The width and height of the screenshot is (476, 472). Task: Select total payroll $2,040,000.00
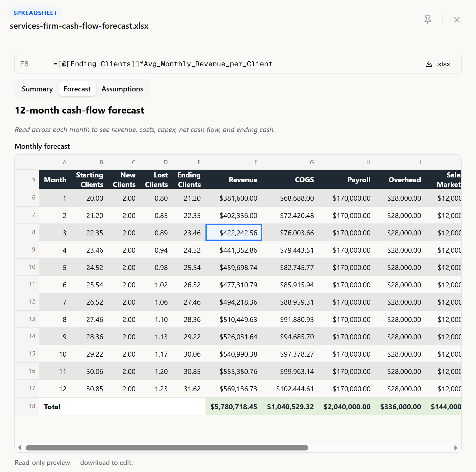[x=347, y=407]
